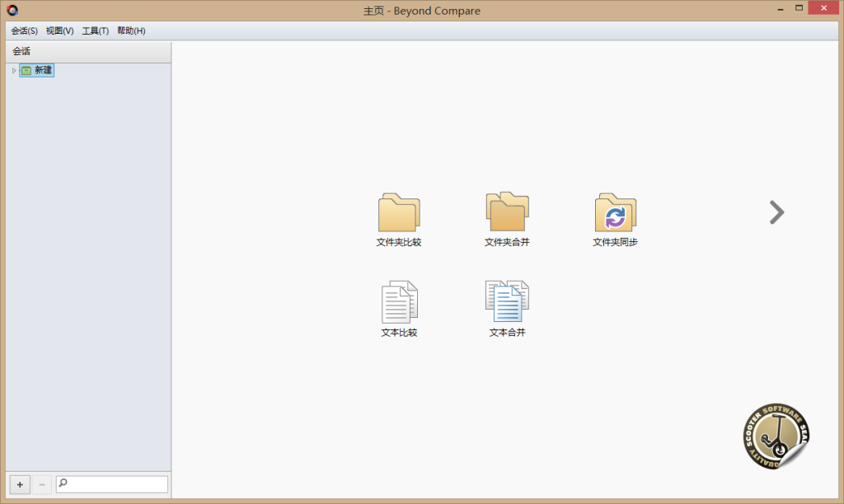Screen dimensions: 844x504
Task: Click the + button to add a session
Action: click(x=19, y=484)
